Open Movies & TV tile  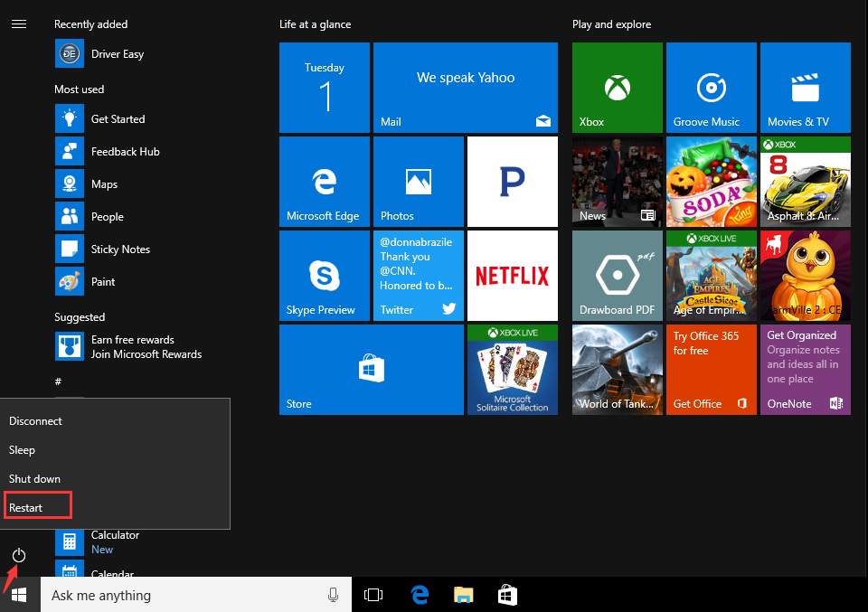coord(806,88)
